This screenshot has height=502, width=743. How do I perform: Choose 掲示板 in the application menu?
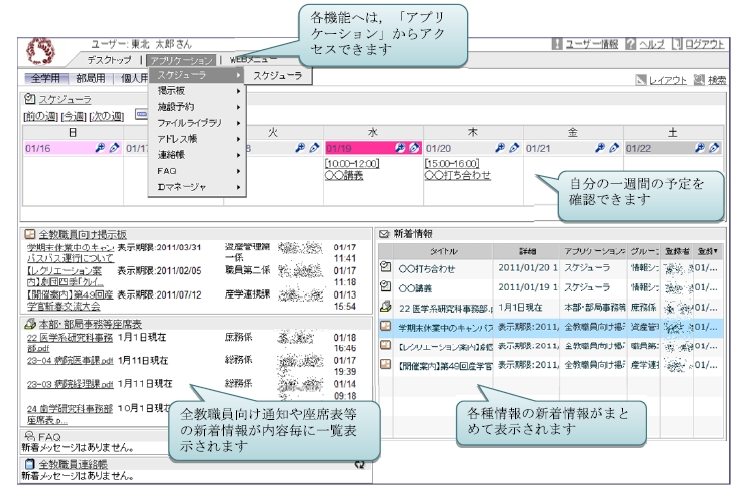(x=197, y=91)
